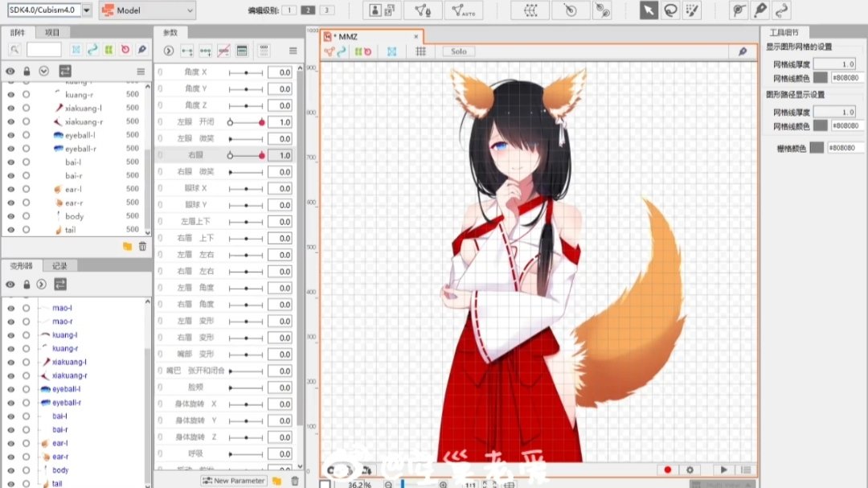The width and height of the screenshot is (868, 488).
Task: Select the kuang-l deformer row
Action: coord(75,335)
